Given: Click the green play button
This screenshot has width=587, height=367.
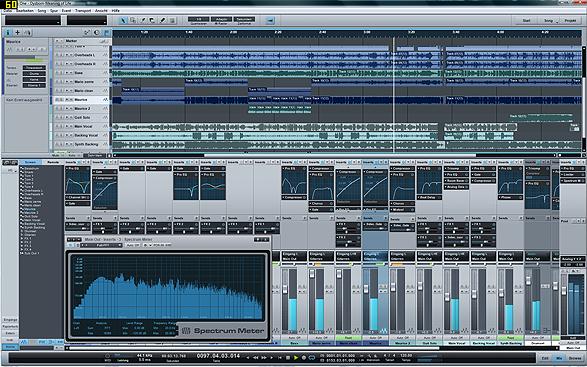Looking at the screenshot, I should (296, 358).
